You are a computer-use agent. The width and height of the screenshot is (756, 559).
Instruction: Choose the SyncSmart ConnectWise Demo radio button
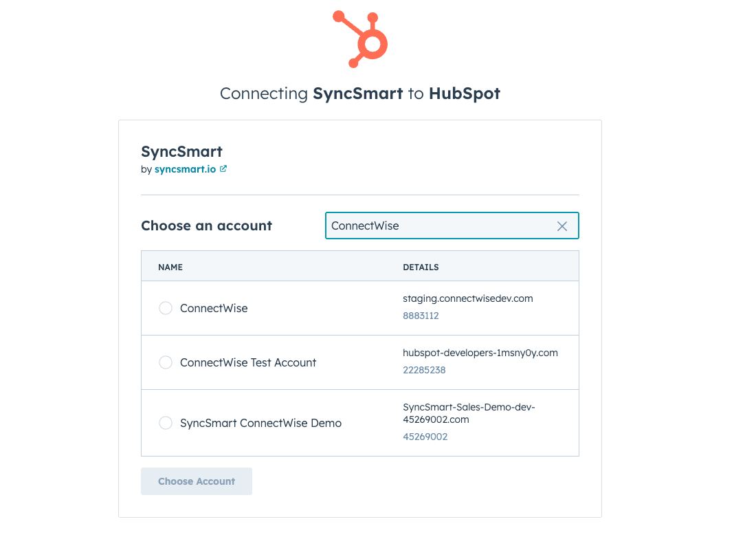(166, 423)
